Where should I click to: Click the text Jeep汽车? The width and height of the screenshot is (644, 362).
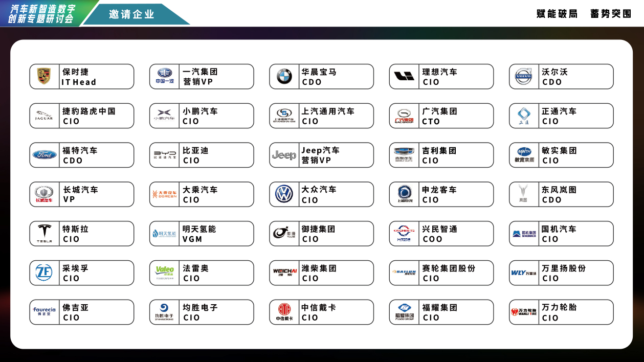tap(320, 150)
